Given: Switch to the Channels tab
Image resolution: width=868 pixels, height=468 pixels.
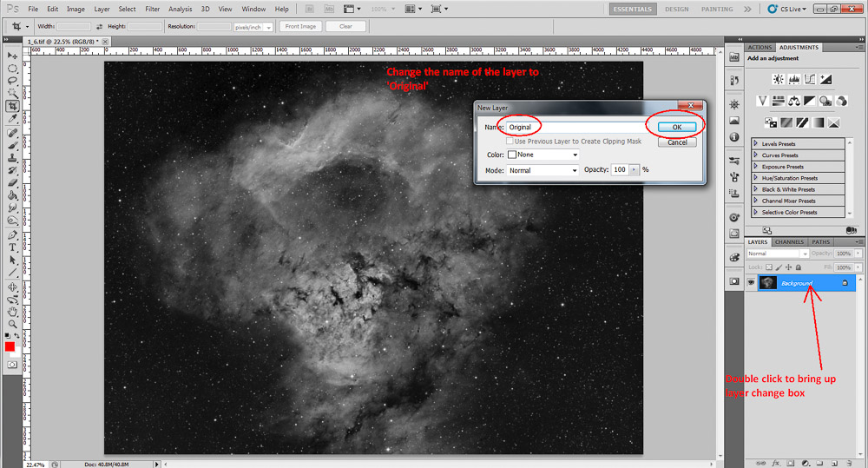Looking at the screenshot, I should point(789,242).
